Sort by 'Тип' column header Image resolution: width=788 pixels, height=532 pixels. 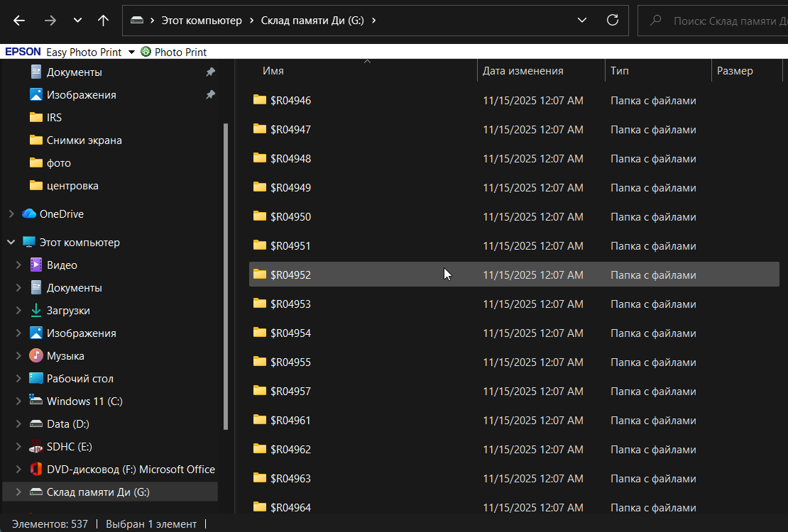point(619,71)
